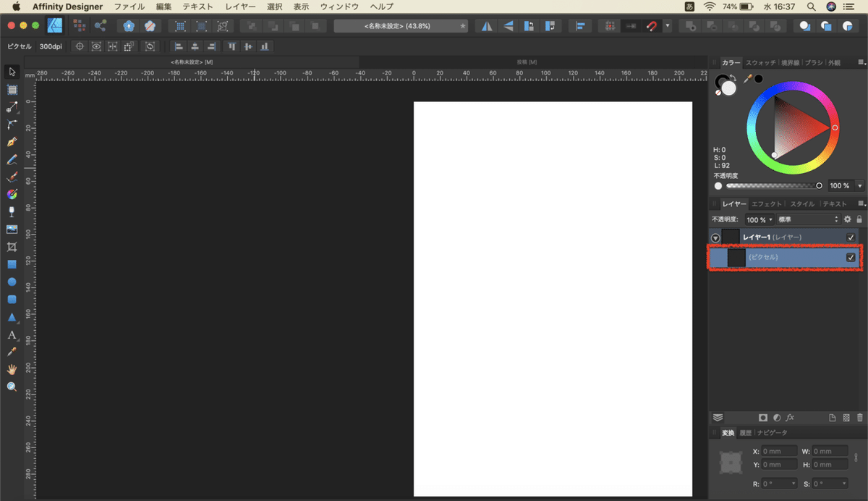Click Mask Layer icon in Layers panel

762,418
